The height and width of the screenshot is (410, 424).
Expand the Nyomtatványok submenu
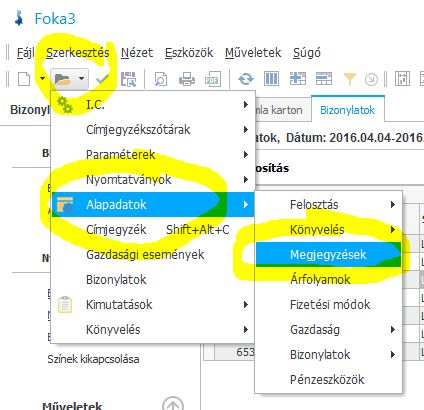pos(153,180)
